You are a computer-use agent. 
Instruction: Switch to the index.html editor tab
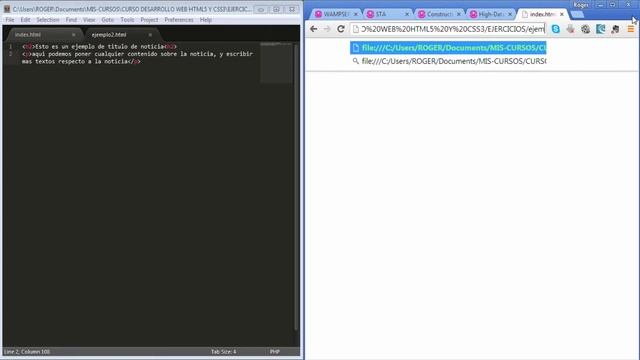click(x=43, y=35)
